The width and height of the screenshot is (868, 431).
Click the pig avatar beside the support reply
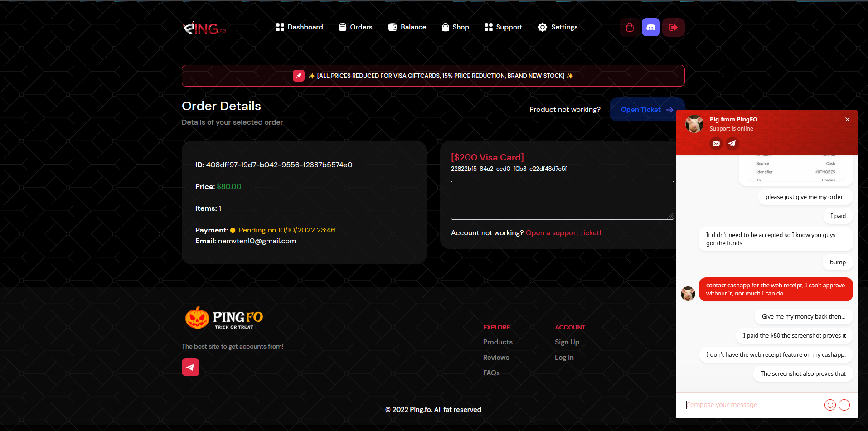coord(688,294)
